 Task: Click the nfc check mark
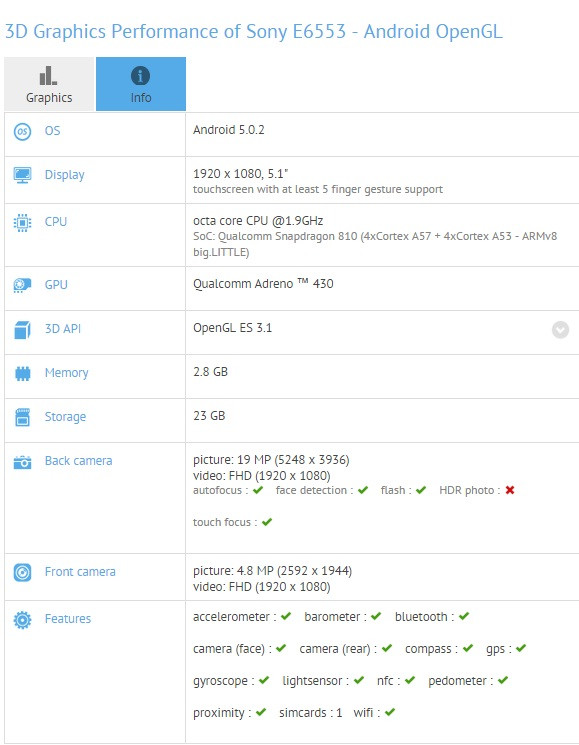(x=410, y=680)
